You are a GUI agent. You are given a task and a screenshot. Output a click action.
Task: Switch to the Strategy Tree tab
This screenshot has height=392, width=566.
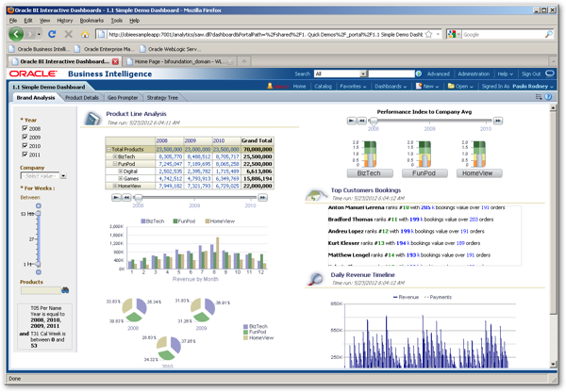(x=162, y=98)
